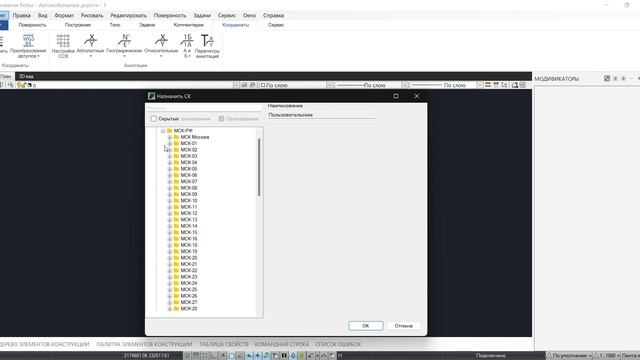The width and height of the screenshot is (640, 360).
Task: Toggle the Производные checkbox
Action: 221,119
